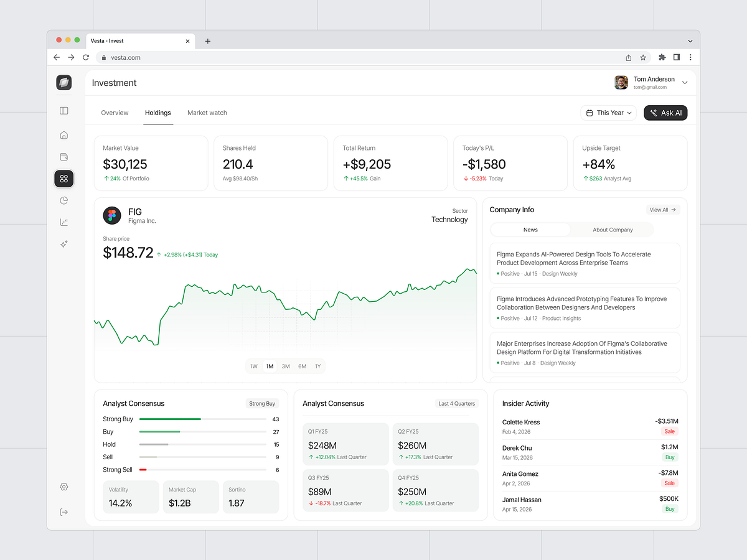This screenshot has width=747, height=560.
Task: Open the Last 4 Quarters selector
Action: [x=457, y=404]
